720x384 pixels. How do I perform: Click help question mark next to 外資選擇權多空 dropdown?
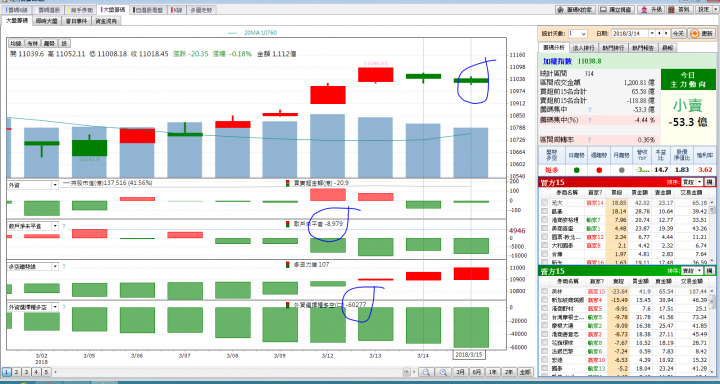(x=64, y=307)
